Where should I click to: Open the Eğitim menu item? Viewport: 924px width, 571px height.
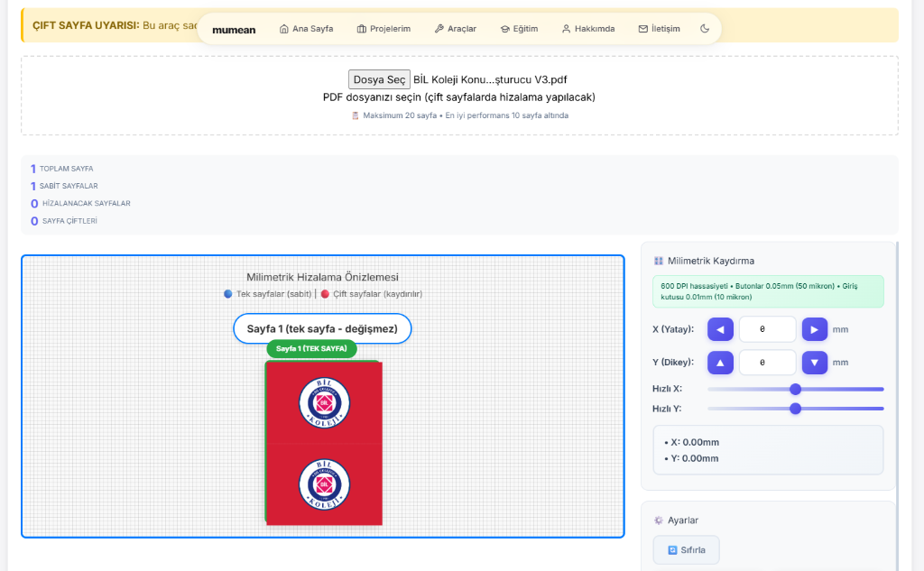[519, 29]
